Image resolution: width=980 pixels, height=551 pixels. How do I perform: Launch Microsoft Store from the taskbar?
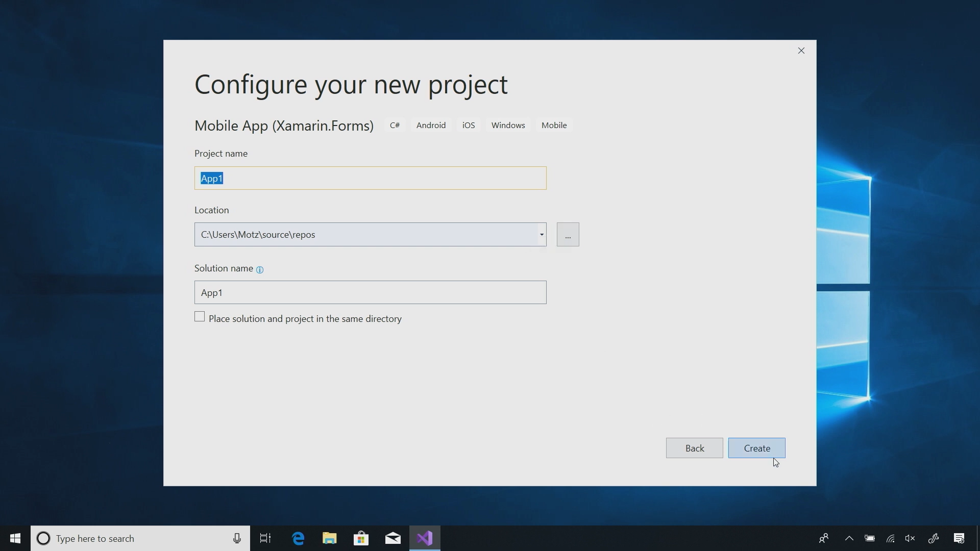click(x=361, y=538)
